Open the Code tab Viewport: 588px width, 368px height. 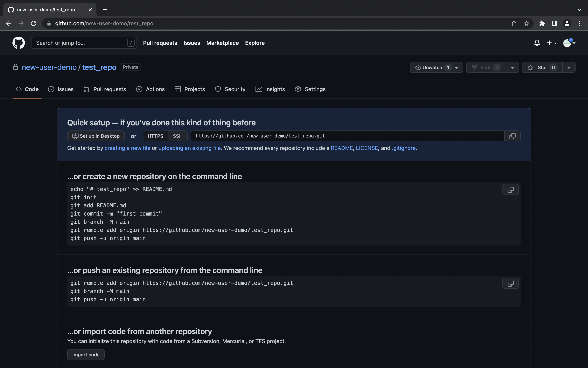point(27,89)
